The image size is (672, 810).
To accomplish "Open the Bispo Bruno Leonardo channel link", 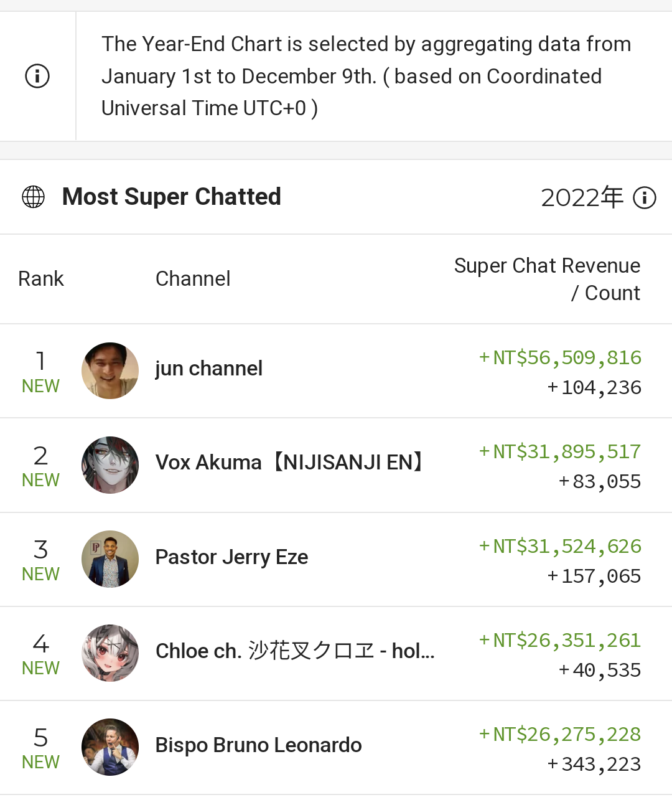I will point(258,745).
